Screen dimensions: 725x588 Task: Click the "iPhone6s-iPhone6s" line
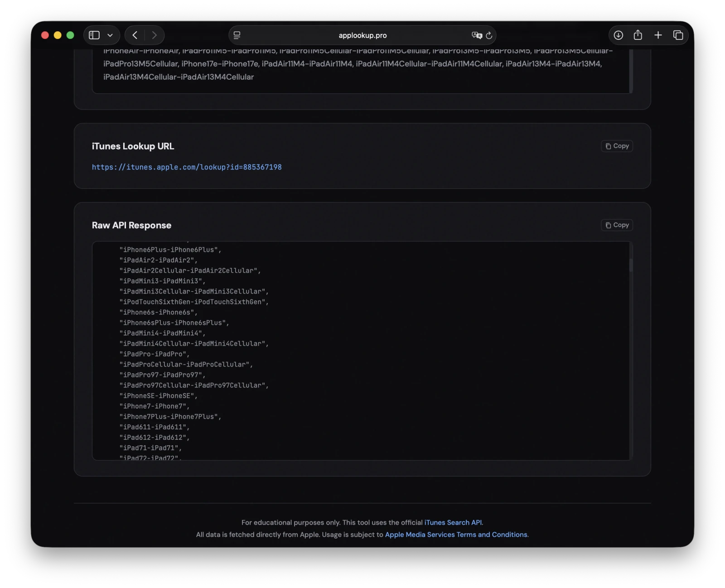pos(159,312)
